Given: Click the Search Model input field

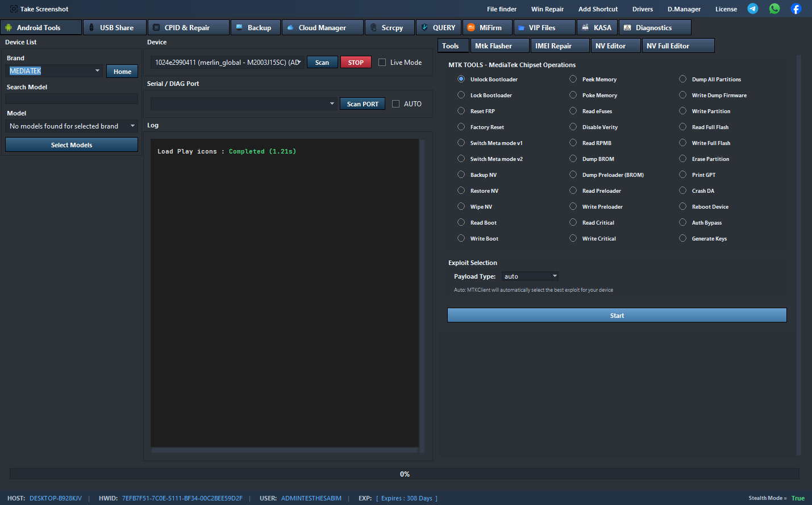Looking at the screenshot, I should [x=71, y=98].
